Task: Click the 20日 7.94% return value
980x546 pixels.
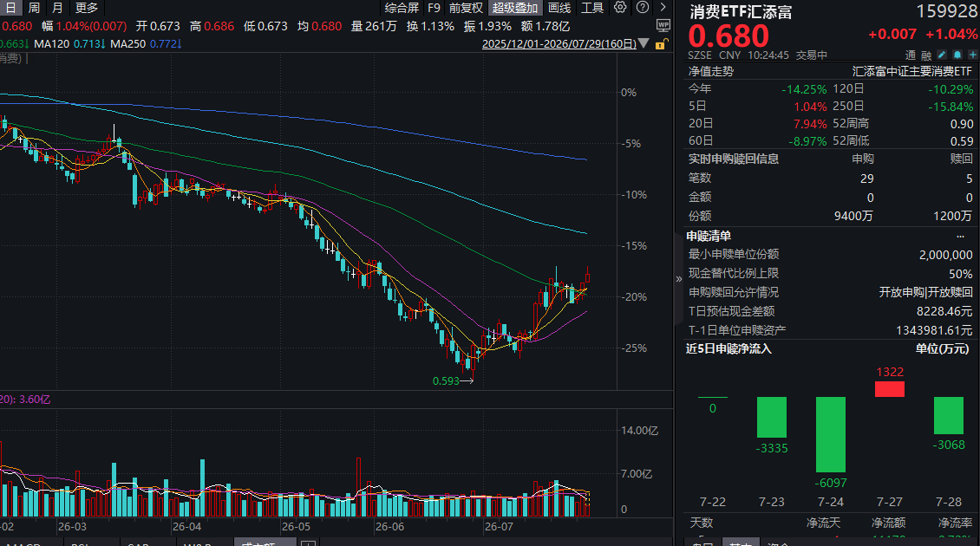Action: point(810,124)
